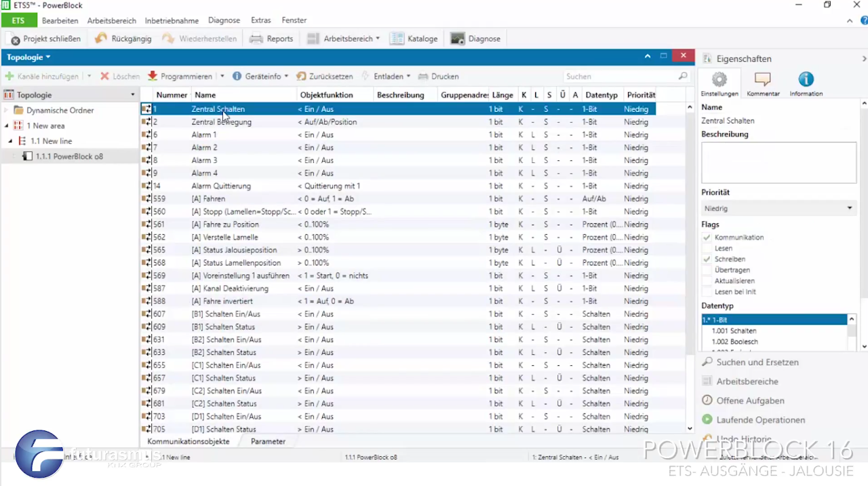Enable the Übertragen flag checkbox

pyautogui.click(x=707, y=270)
